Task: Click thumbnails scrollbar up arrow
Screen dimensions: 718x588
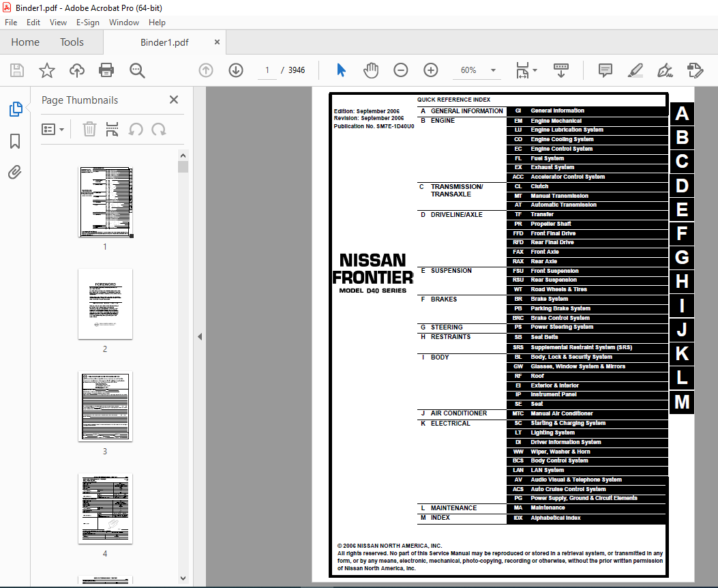Action: coord(183,156)
